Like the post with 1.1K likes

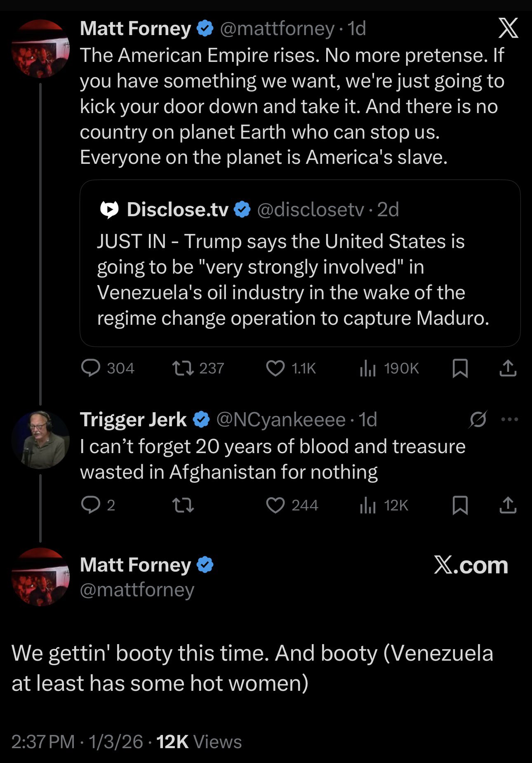tap(275, 368)
